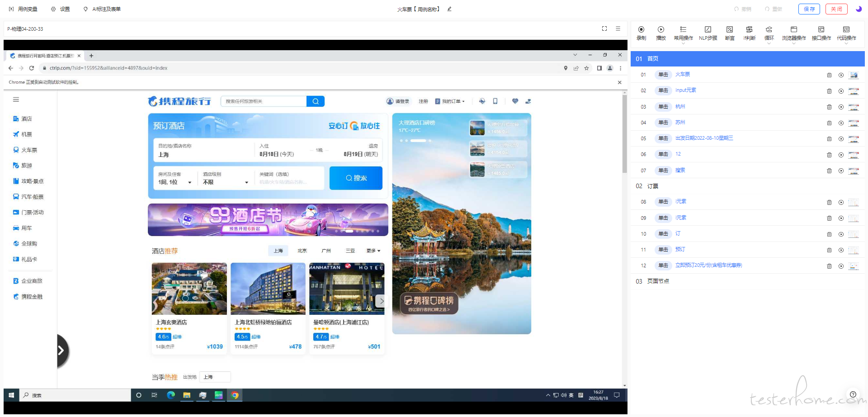Insert an if判断 condition step
The image size is (868, 417).
(x=749, y=33)
